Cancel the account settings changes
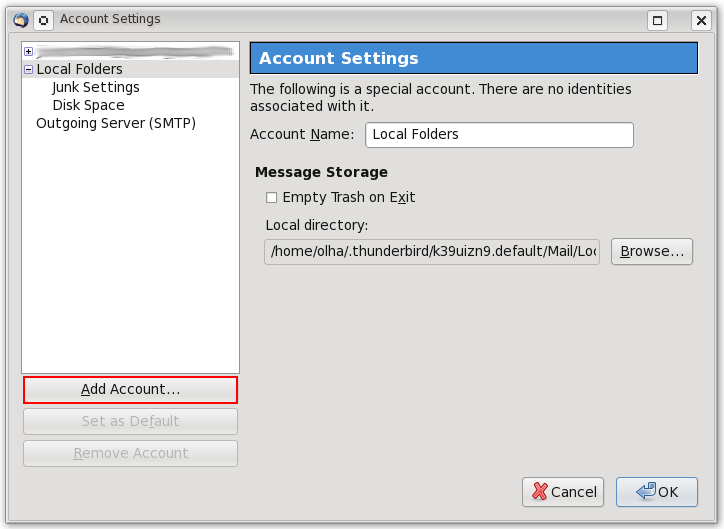The width and height of the screenshot is (724, 529). pyautogui.click(x=563, y=491)
